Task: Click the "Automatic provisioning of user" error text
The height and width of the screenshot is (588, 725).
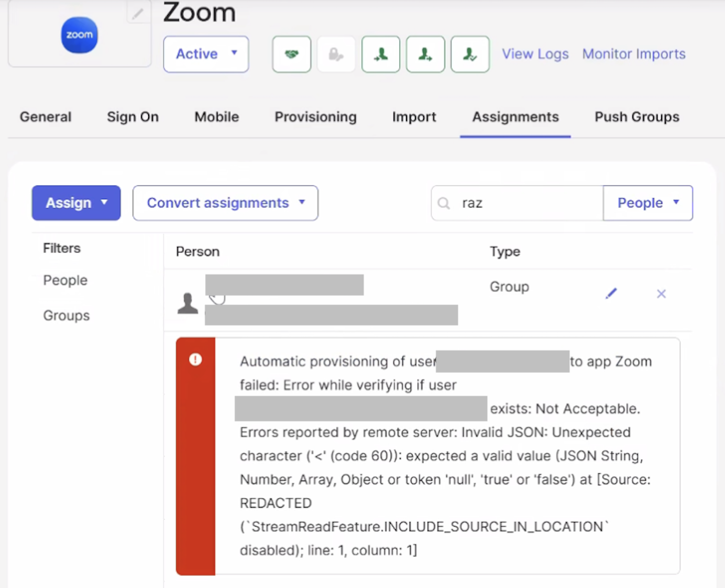Action: (x=338, y=362)
